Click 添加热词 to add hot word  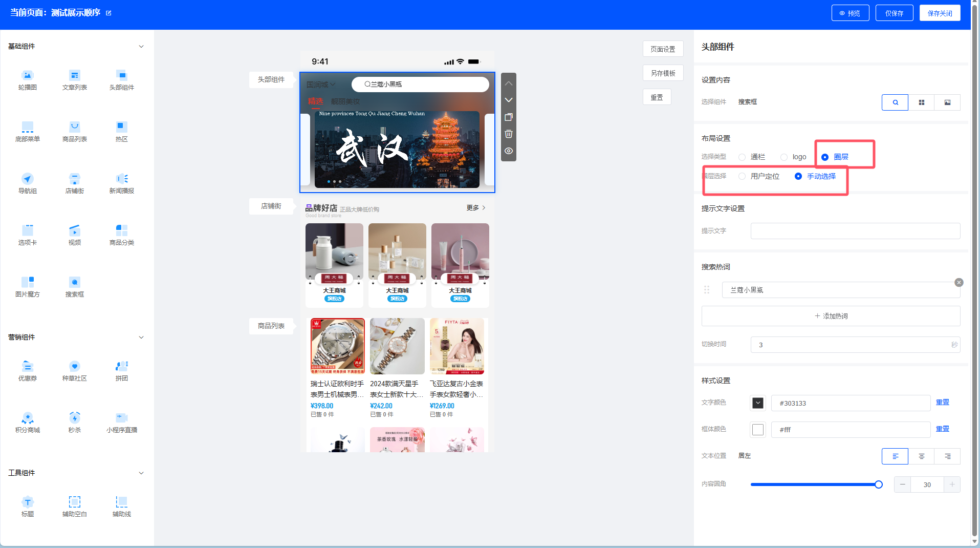click(x=831, y=316)
